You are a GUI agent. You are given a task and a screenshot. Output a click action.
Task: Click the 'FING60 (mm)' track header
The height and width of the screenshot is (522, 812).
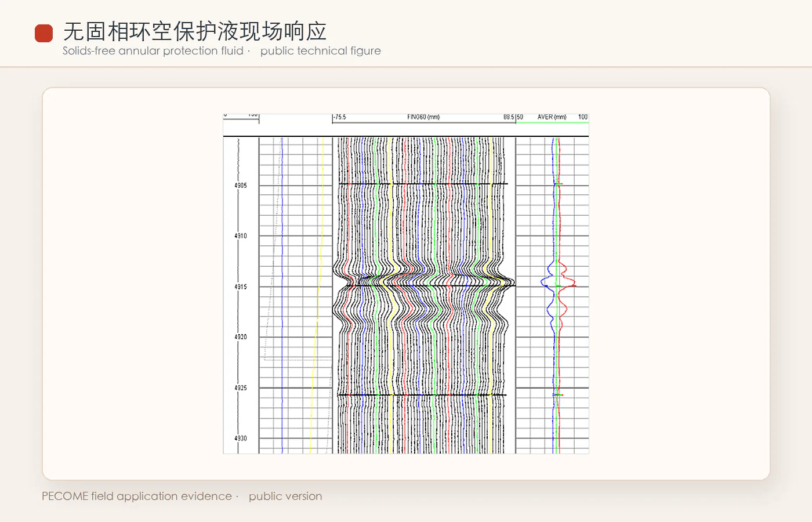[423, 117]
